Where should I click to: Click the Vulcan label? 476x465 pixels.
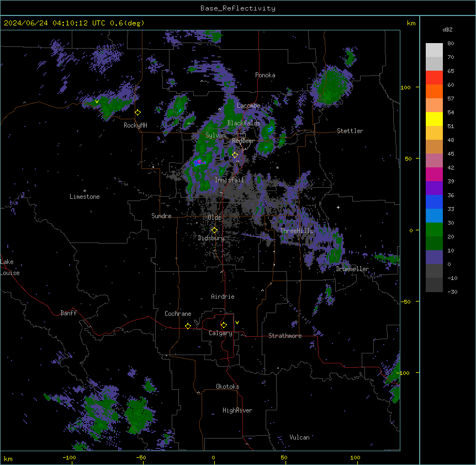[299, 437]
